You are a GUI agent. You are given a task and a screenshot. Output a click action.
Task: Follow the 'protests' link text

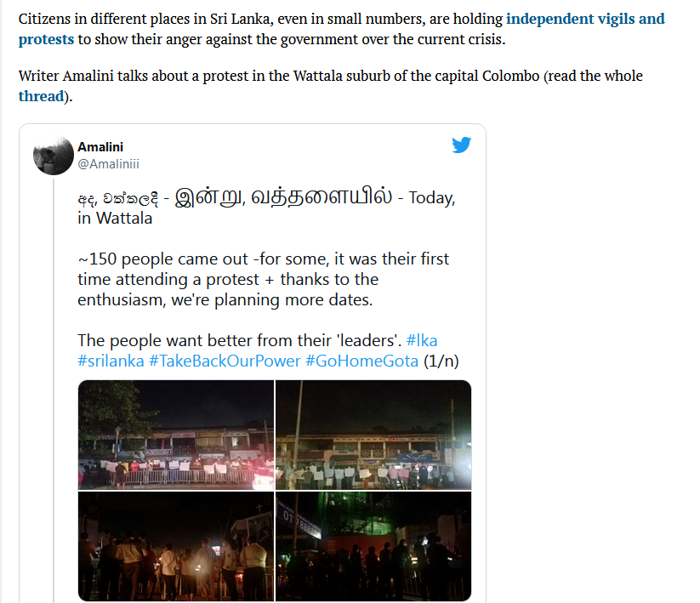46,39
